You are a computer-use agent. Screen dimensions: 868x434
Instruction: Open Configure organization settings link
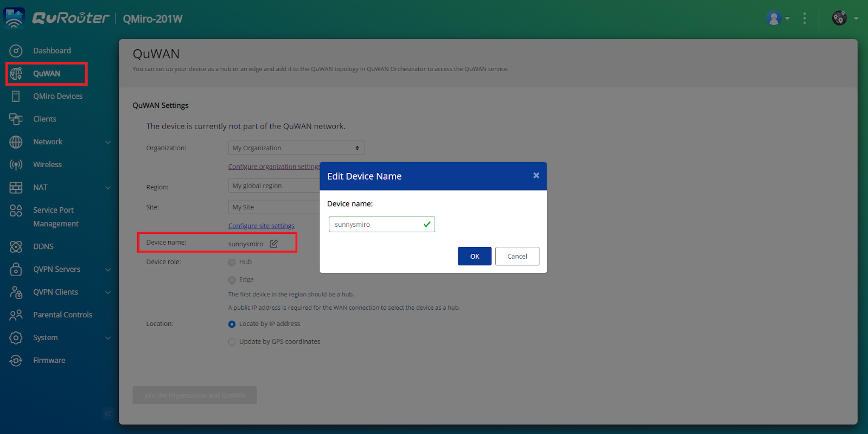pos(274,167)
